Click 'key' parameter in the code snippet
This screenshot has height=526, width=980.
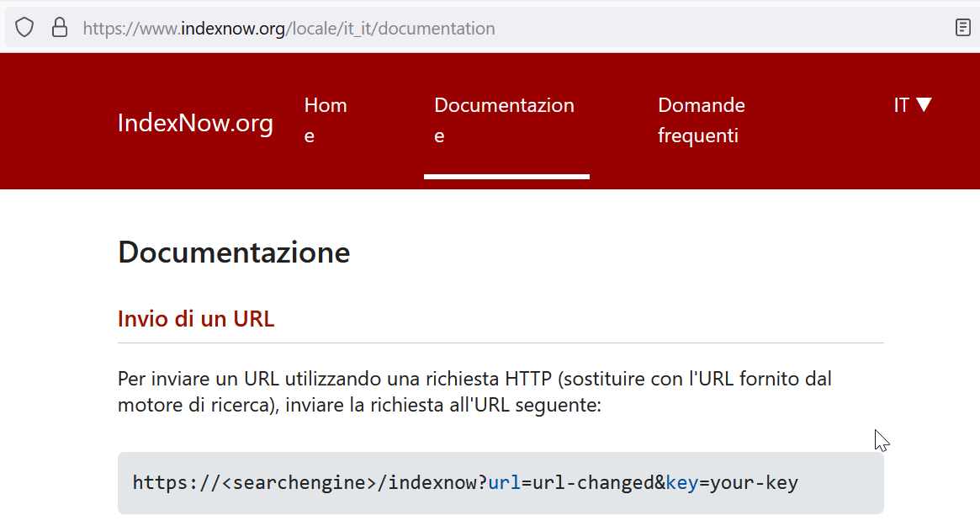[x=682, y=483]
